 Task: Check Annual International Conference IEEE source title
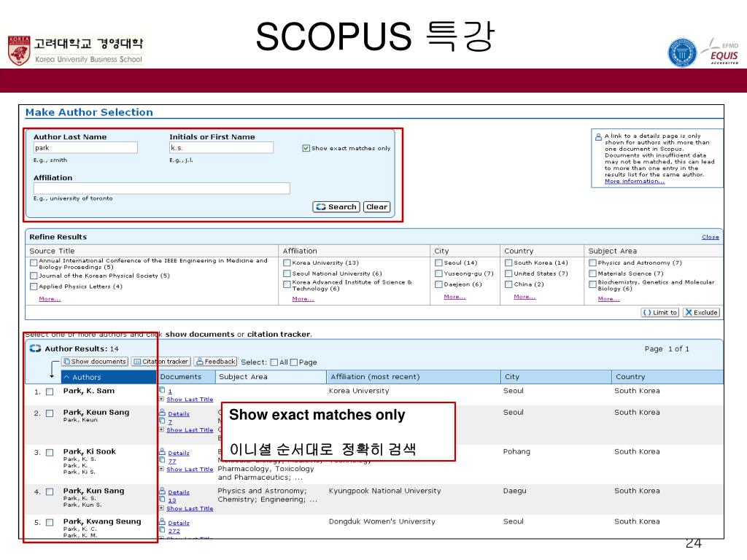(x=34, y=262)
